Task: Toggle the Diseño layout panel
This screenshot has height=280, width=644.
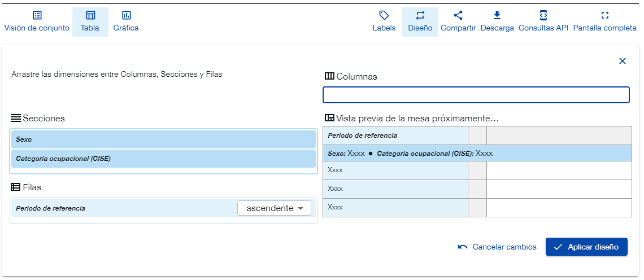Action: tap(420, 21)
